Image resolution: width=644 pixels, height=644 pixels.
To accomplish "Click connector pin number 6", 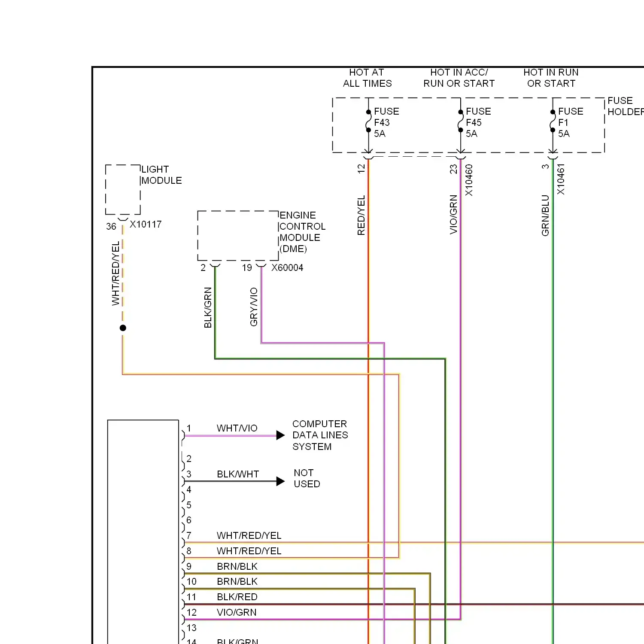I will pos(189,520).
